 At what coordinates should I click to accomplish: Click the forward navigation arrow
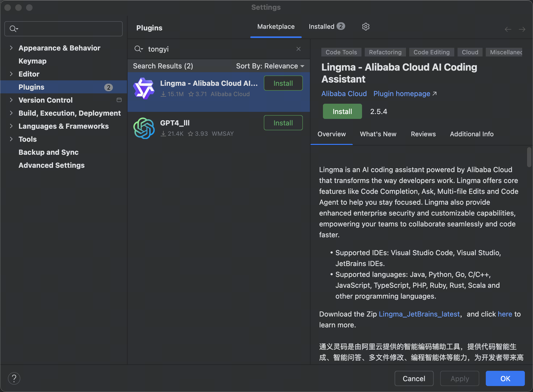[x=522, y=29]
